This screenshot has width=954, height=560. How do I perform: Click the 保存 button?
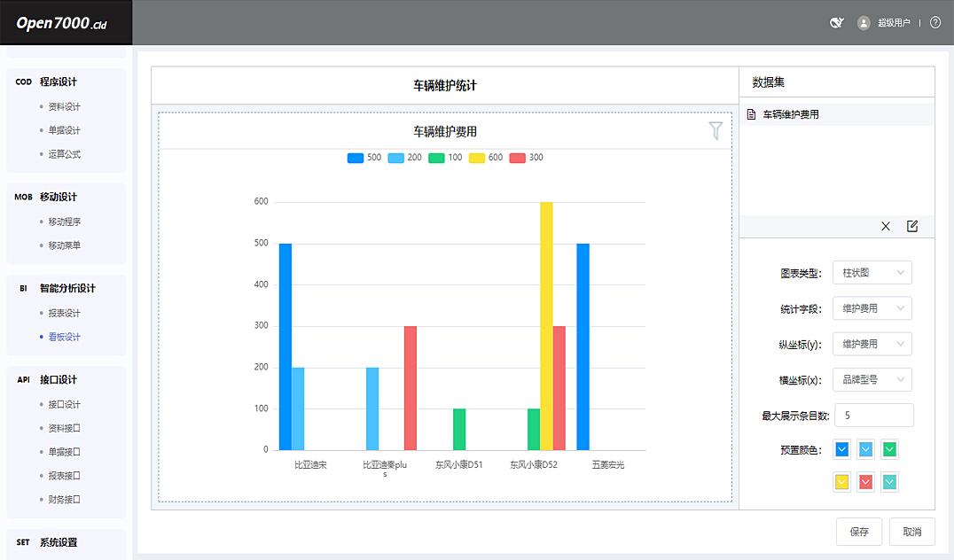pyautogui.click(x=859, y=532)
